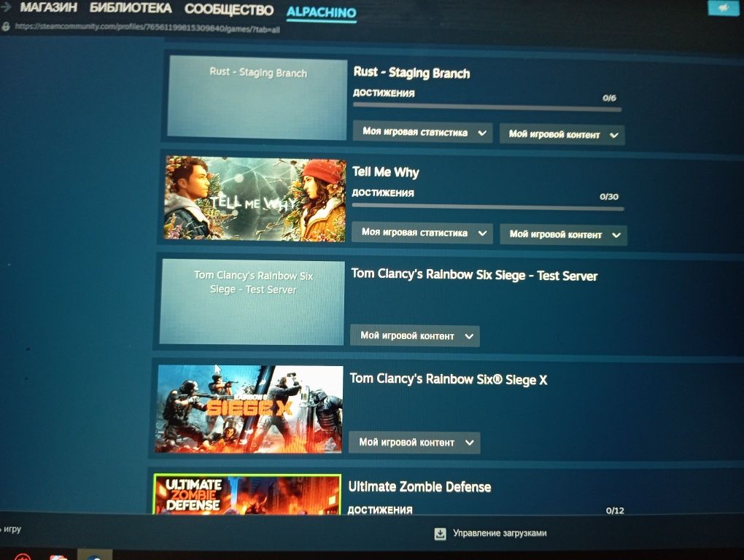744x560 pixels.
Task: Click the add game button at the bottom left
Action: click(10, 529)
